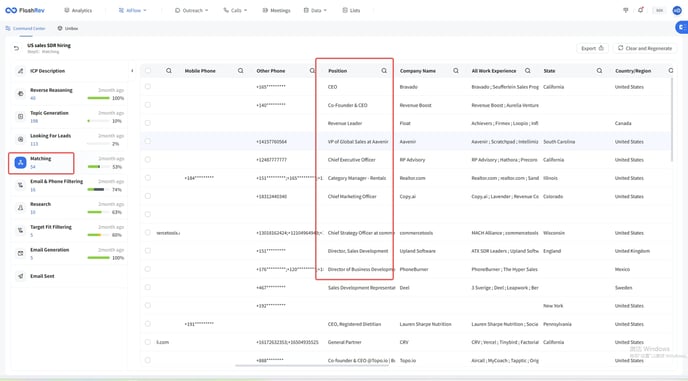
Task: Select the Target Fit Filtering step icon
Action: tap(20, 230)
